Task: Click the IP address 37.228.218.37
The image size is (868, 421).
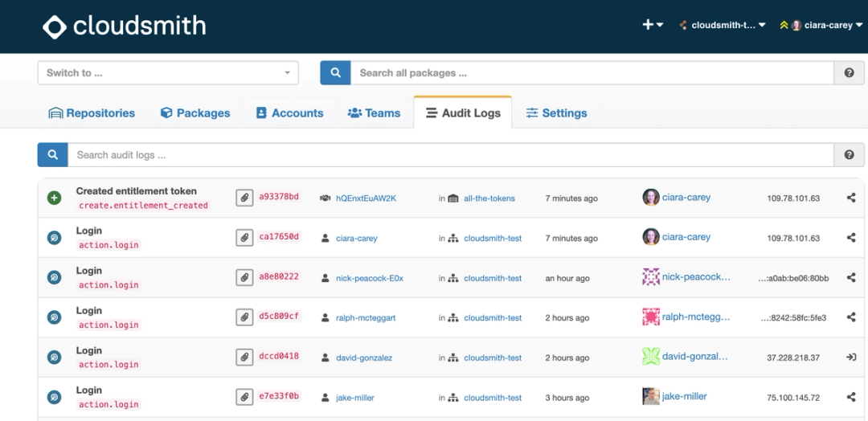Action: tap(793, 358)
